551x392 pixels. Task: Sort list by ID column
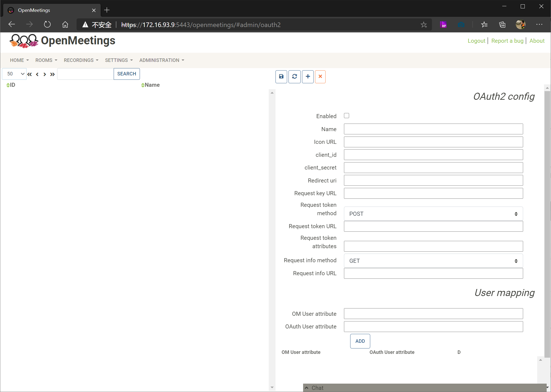pyautogui.click(x=11, y=85)
